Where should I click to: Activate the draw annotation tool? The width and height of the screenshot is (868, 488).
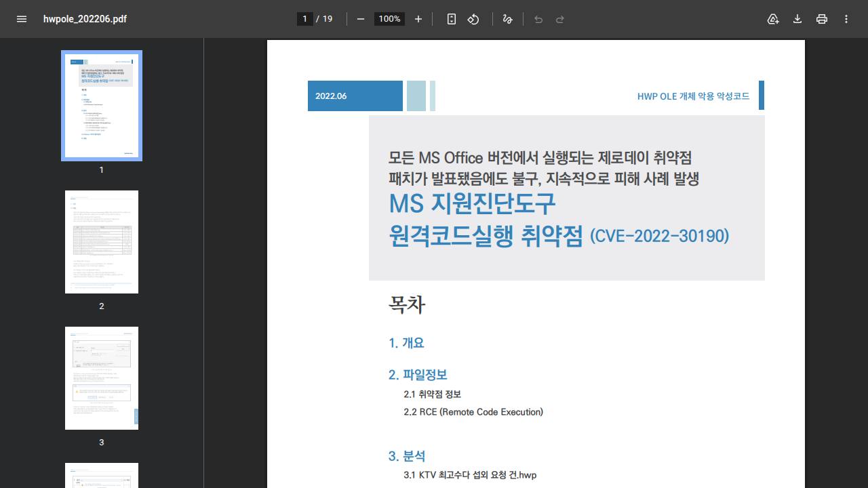pyautogui.click(x=507, y=19)
